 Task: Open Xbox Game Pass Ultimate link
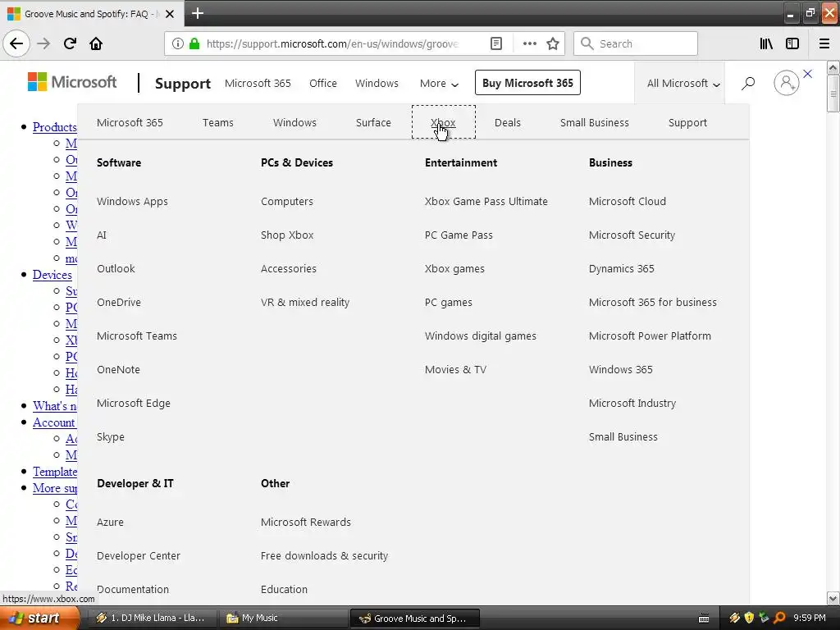click(486, 202)
